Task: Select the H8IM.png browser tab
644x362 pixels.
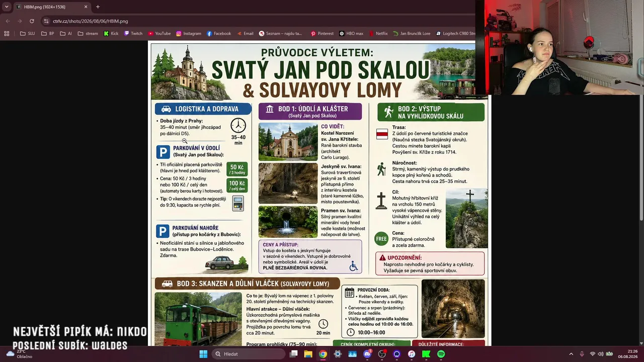Action: (52, 7)
